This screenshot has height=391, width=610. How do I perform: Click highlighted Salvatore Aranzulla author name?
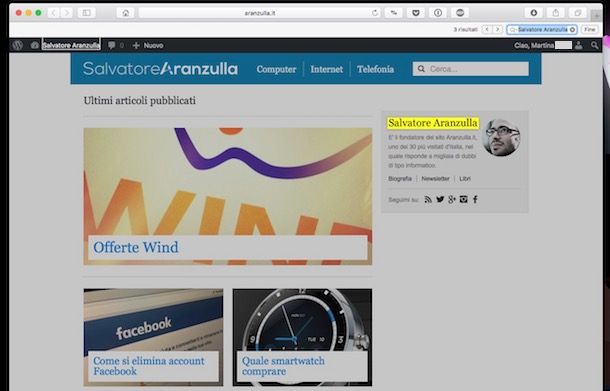click(x=433, y=123)
